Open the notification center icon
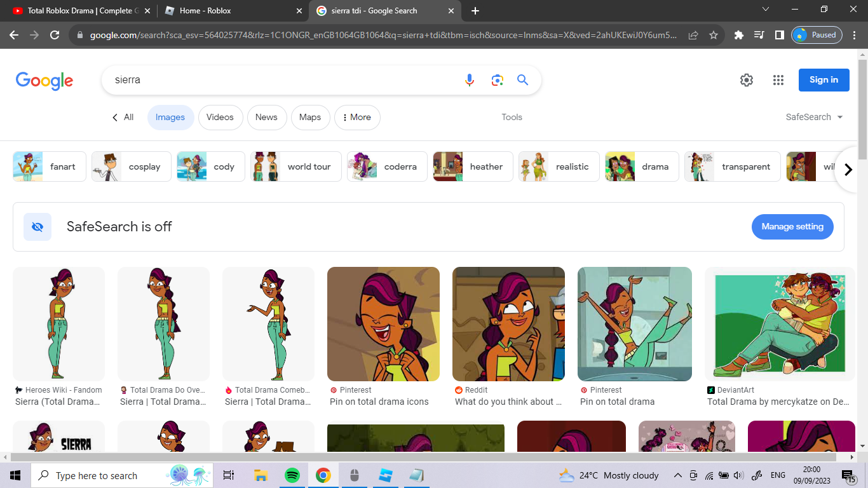This screenshot has height=488, width=868. [849, 475]
